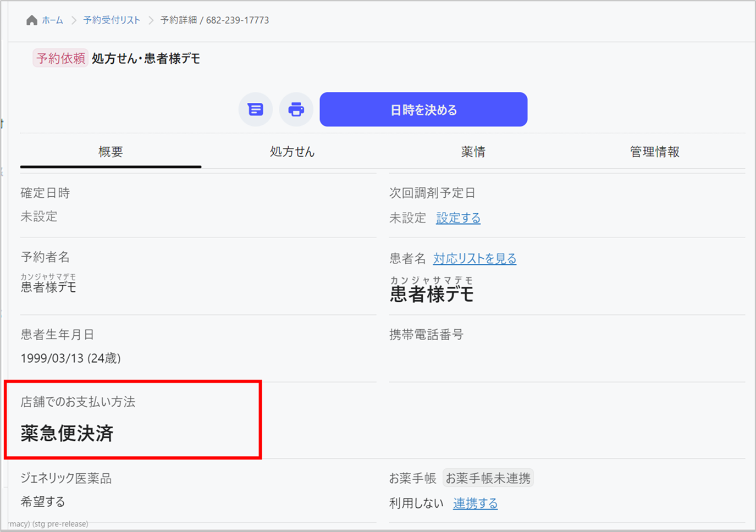The height and width of the screenshot is (532, 756).
Task: Switch to the 概要 tab
Action: tap(111, 152)
